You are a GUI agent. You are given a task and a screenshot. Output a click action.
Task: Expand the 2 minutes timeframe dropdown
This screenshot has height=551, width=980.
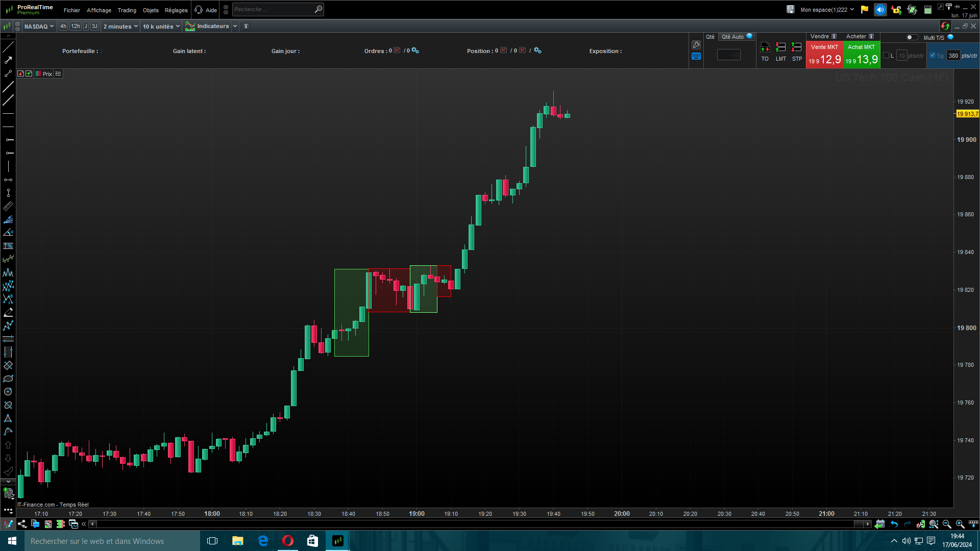pyautogui.click(x=120, y=27)
